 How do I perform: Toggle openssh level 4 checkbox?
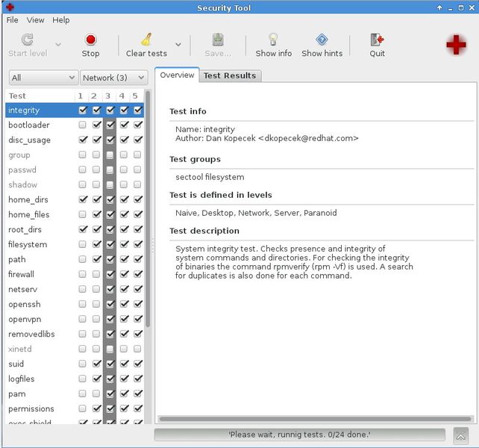(124, 304)
